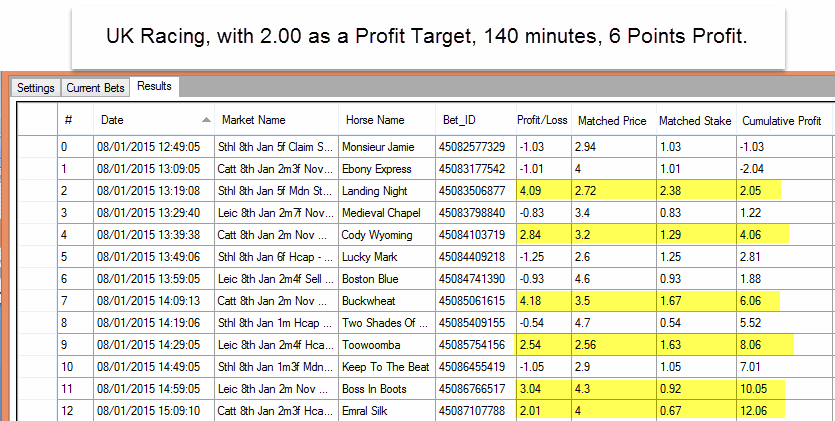
Task: Sort by Matched Price column
Action: [x=610, y=120]
